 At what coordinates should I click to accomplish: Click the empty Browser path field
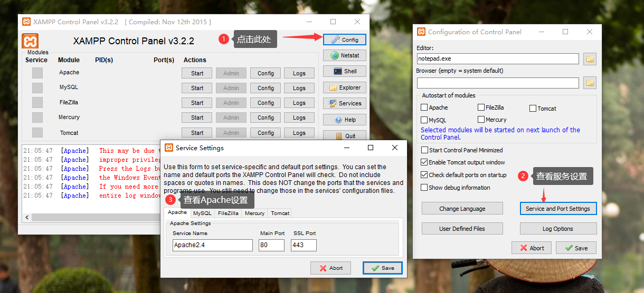tap(498, 83)
